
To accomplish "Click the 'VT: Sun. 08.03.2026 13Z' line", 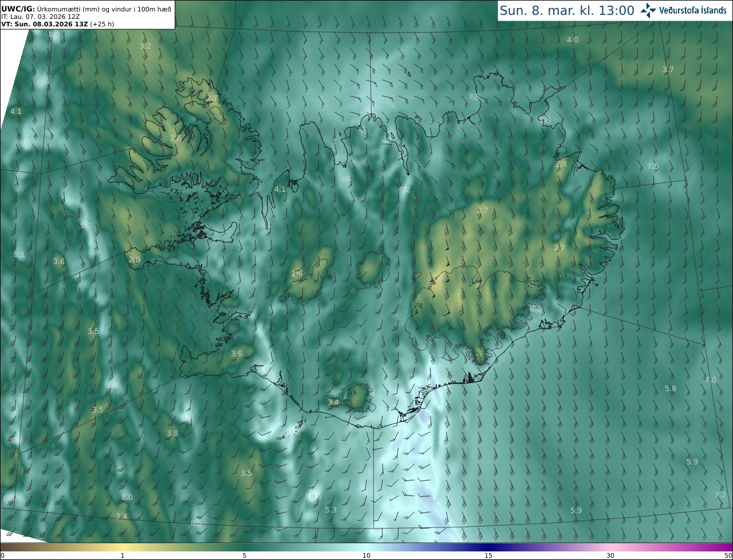I will click(x=57, y=24).
